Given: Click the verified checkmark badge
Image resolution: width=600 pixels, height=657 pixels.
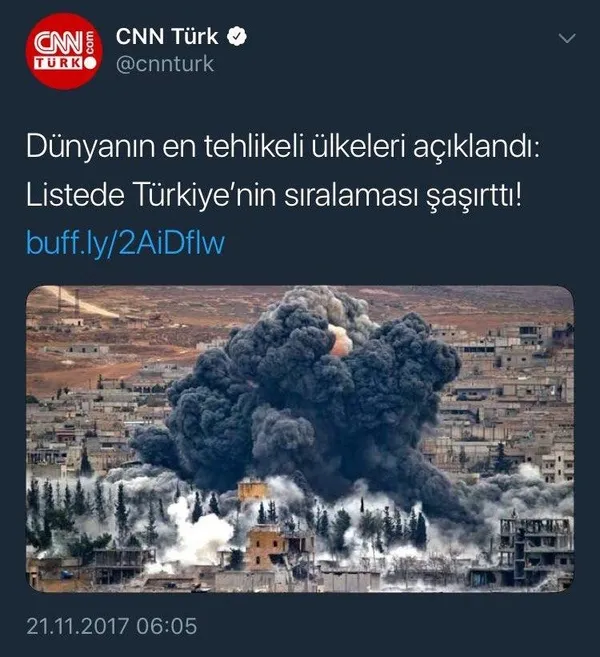Looking at the screenshot, I should click(237, 36).
